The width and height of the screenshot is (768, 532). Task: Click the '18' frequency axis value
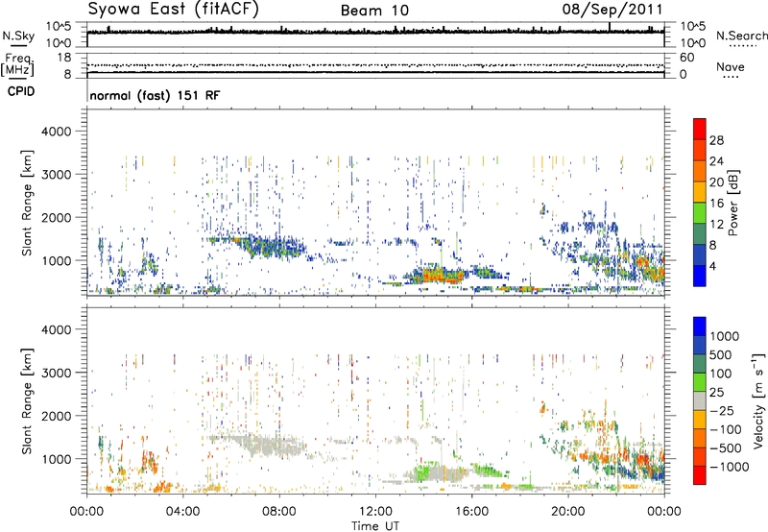(63, 57)
